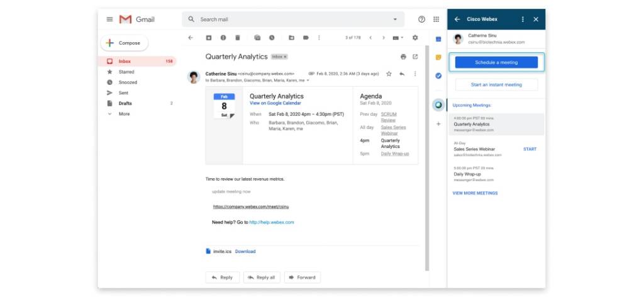
Task: Open input tools keyboard dropdown
Action: [397, 37]
